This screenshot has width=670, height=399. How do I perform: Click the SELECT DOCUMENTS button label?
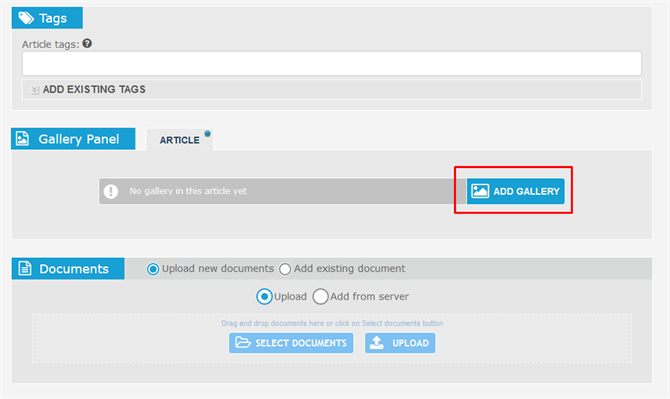[301, 343]
